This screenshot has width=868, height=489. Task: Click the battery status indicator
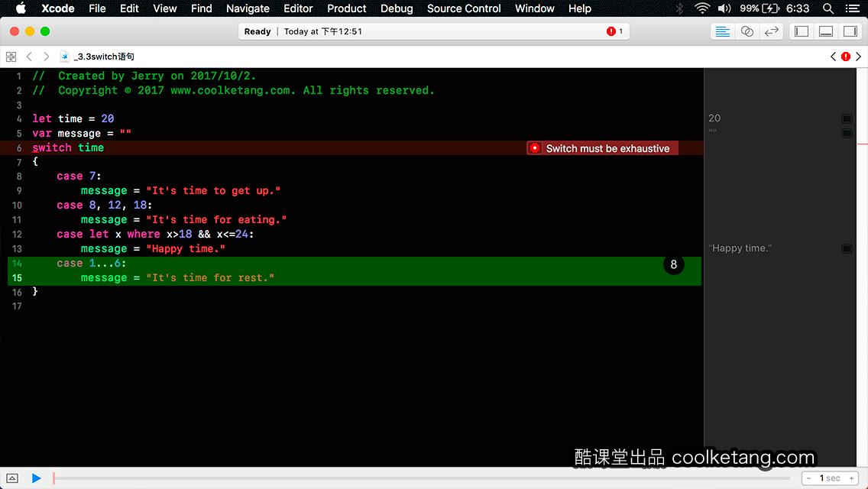(x=759, y=8)
